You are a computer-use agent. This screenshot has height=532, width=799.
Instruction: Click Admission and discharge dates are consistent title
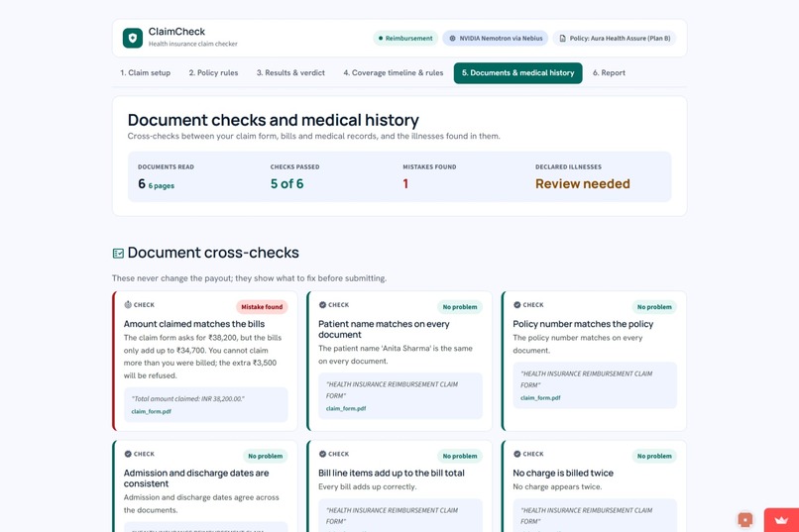196,479
